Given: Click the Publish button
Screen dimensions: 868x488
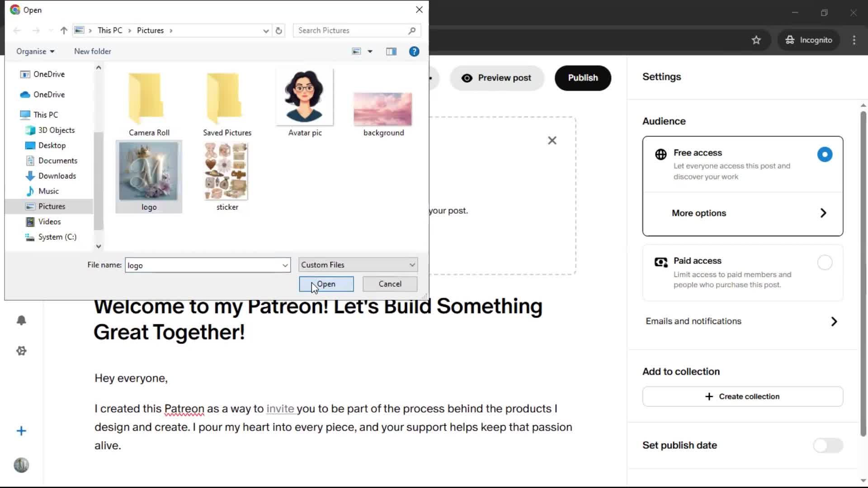Looking at the screenshot, I should (x=583, y=78).
